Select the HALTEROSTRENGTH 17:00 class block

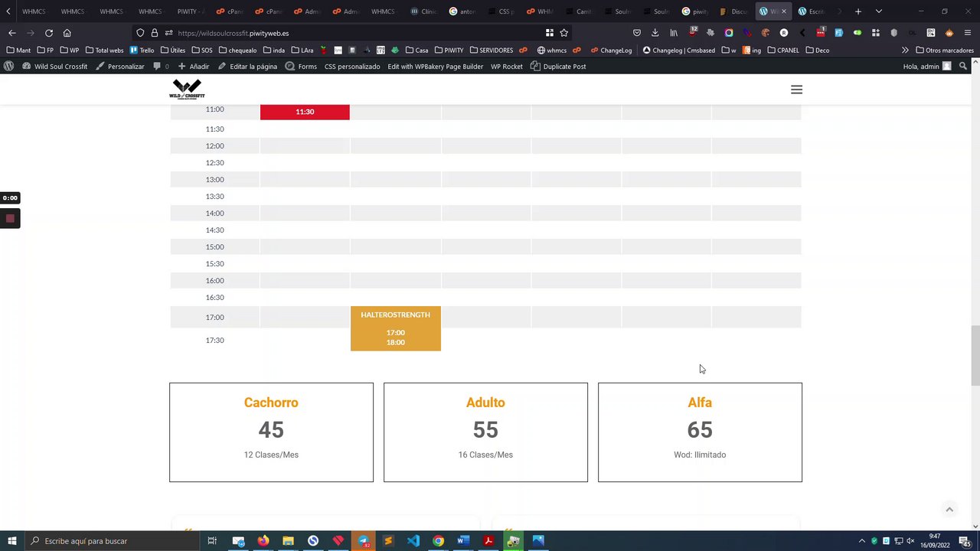(x=396, y=329)
